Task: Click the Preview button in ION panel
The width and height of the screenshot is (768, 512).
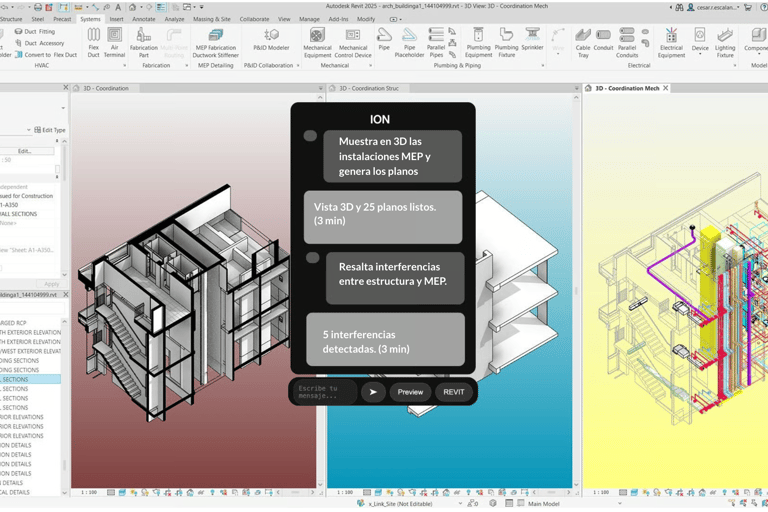Action: (x=410, y=392)
